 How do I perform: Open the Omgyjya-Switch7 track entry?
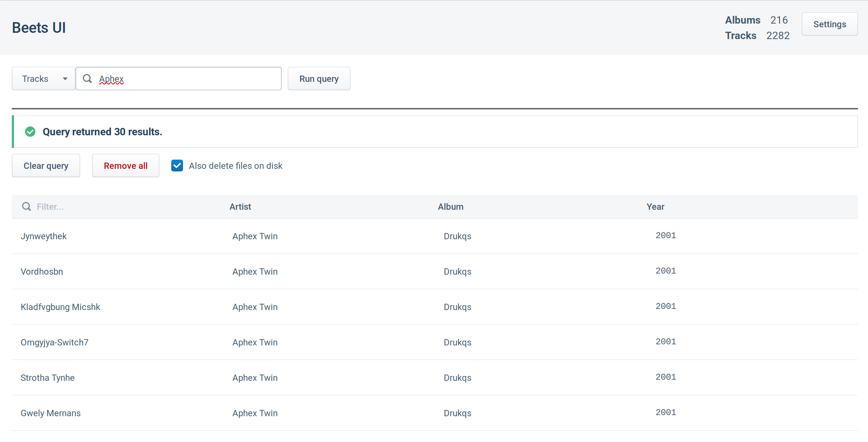coord(55,342)
